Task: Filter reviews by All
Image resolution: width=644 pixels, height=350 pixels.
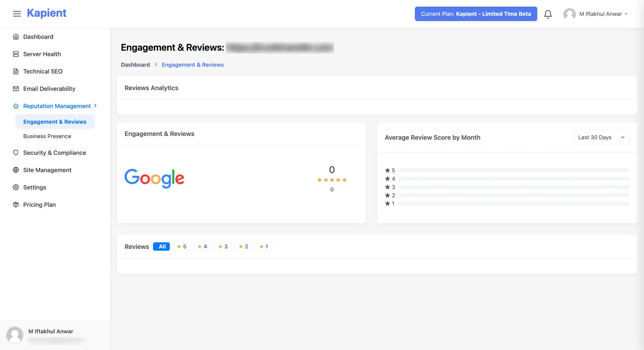Action: (x=161, y=246)
